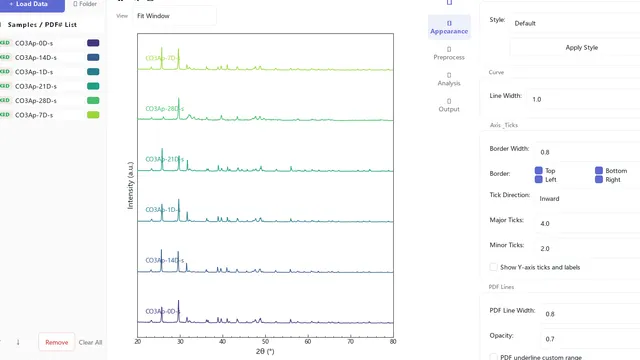Switch to the Output tab

pos(449,105)
